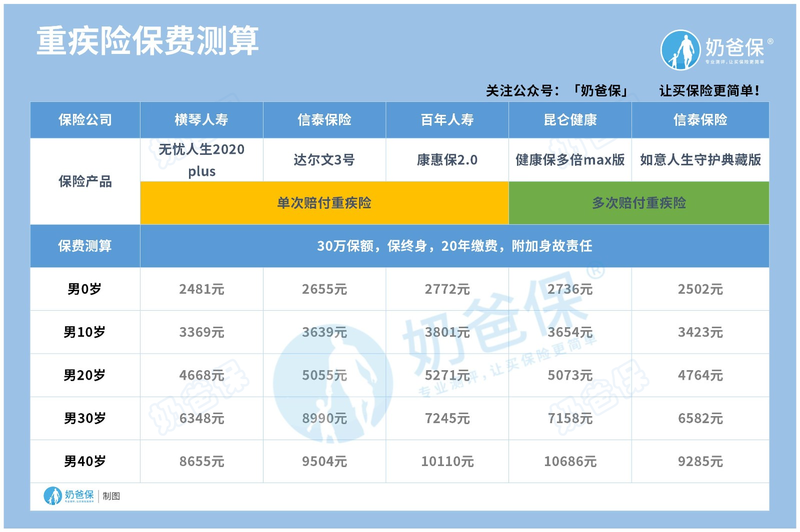Click the 康惠保2.0 product name
This screenshot has width=800, height=532.
click(x=447, y=160)
